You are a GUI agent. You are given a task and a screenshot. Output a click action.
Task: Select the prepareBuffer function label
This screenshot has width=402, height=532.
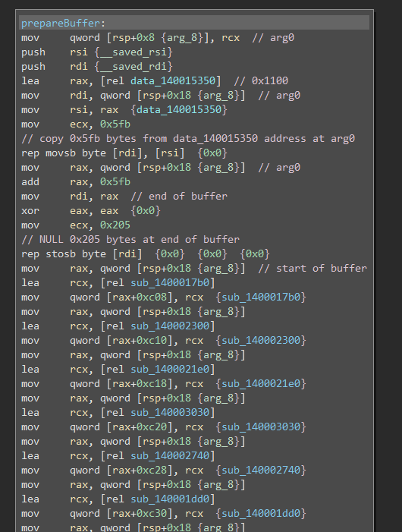click(x=61, y=23)
